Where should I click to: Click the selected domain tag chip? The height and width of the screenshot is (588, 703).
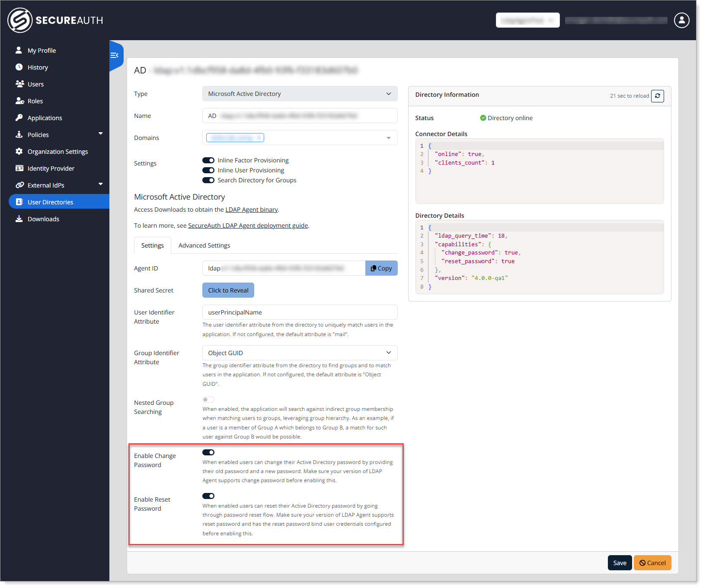point(235,138)
